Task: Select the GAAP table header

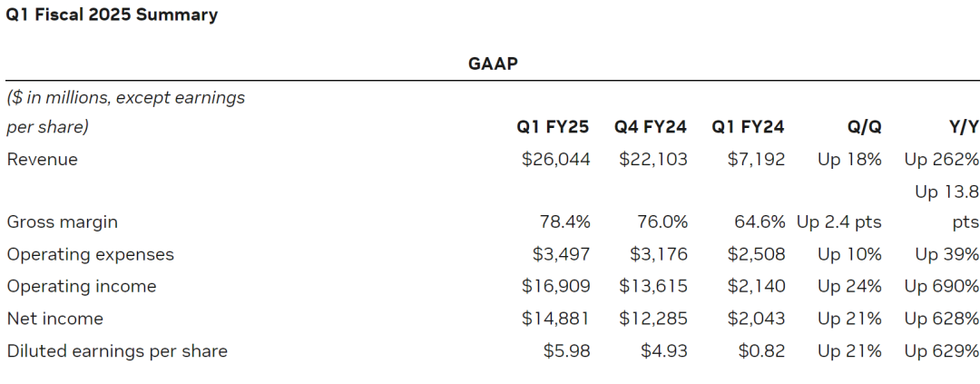Action: pos(493,64)
